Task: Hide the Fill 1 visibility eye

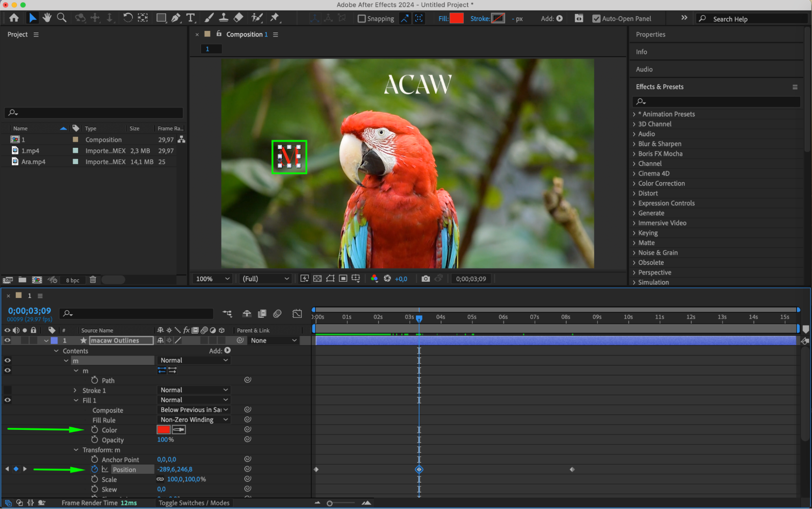Action: (7, 400)
